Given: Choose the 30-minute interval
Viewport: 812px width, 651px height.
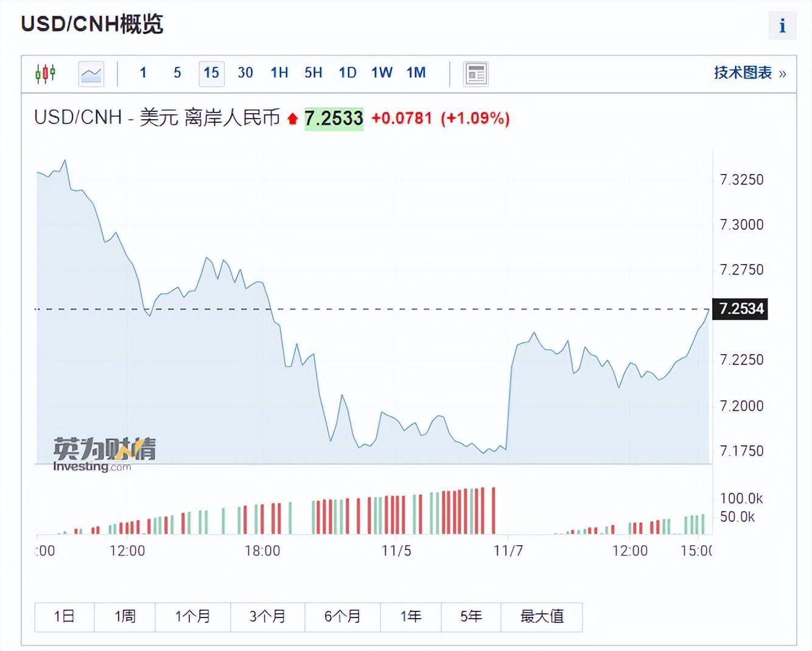Looking at the screenshot, I should pos(245,73).
